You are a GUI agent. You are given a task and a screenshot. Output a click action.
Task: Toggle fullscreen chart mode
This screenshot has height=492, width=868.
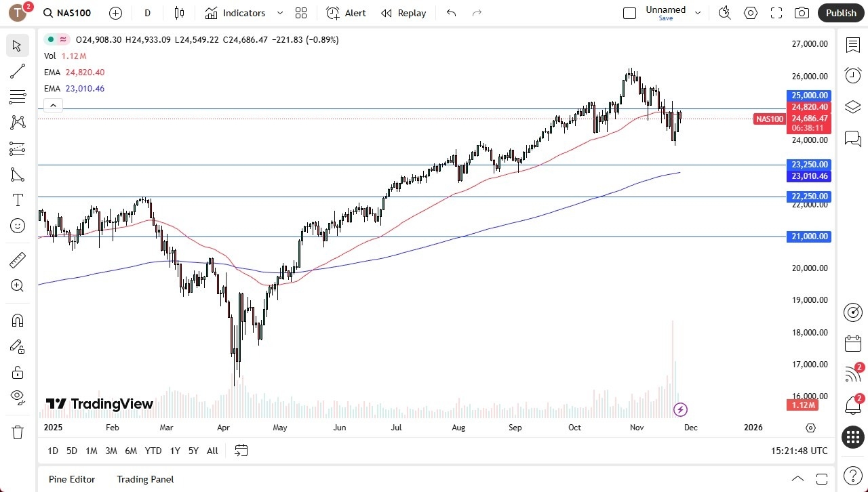[x=776, y=12]
